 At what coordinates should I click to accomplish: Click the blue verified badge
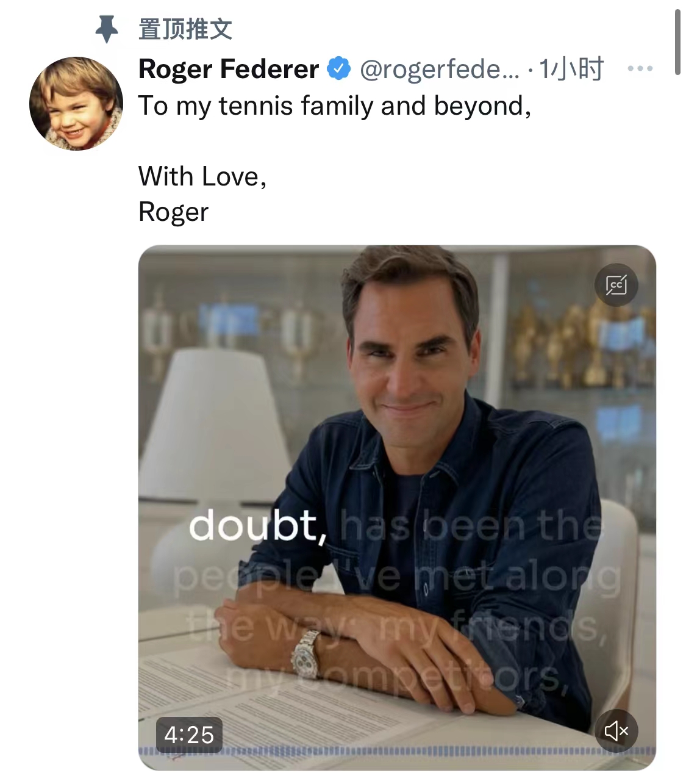coord(339,68)
